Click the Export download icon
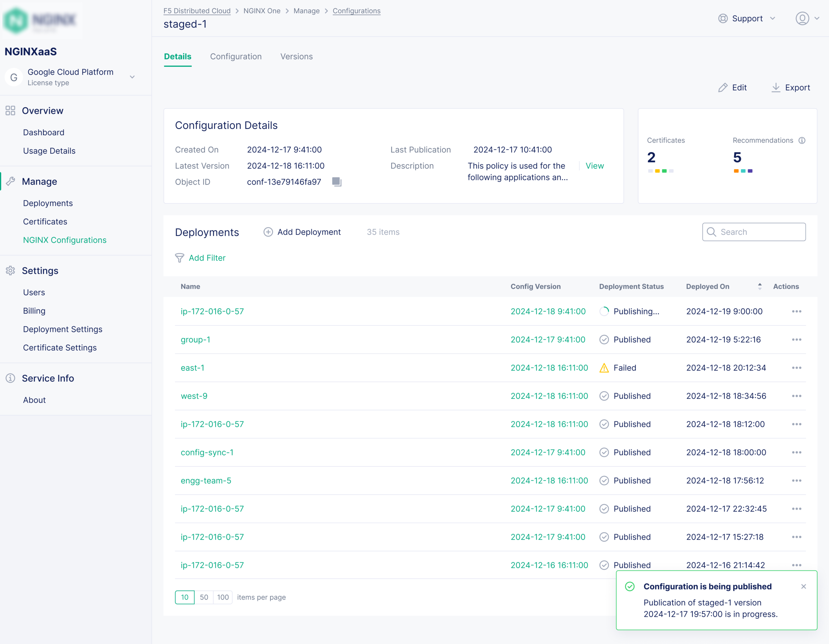 coord(776,88)
